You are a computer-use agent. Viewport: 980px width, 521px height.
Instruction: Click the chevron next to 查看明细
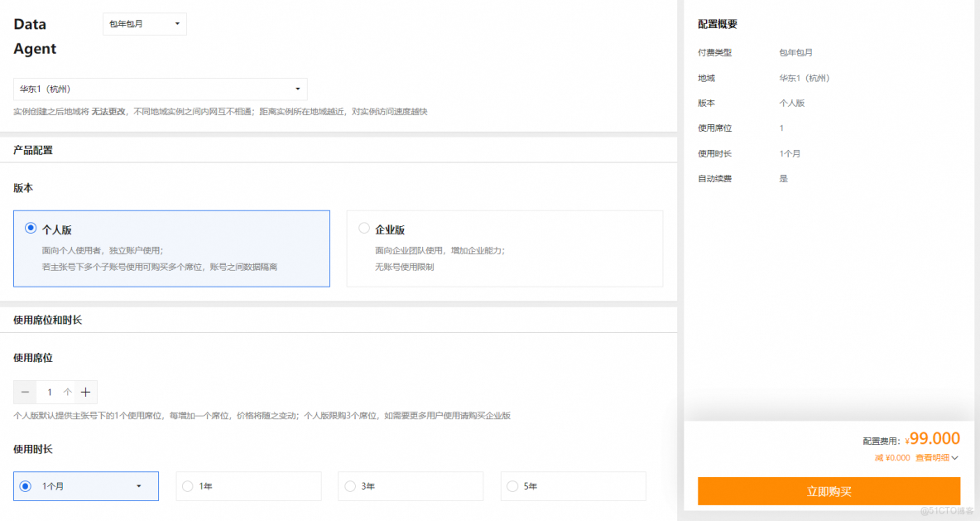956,457
